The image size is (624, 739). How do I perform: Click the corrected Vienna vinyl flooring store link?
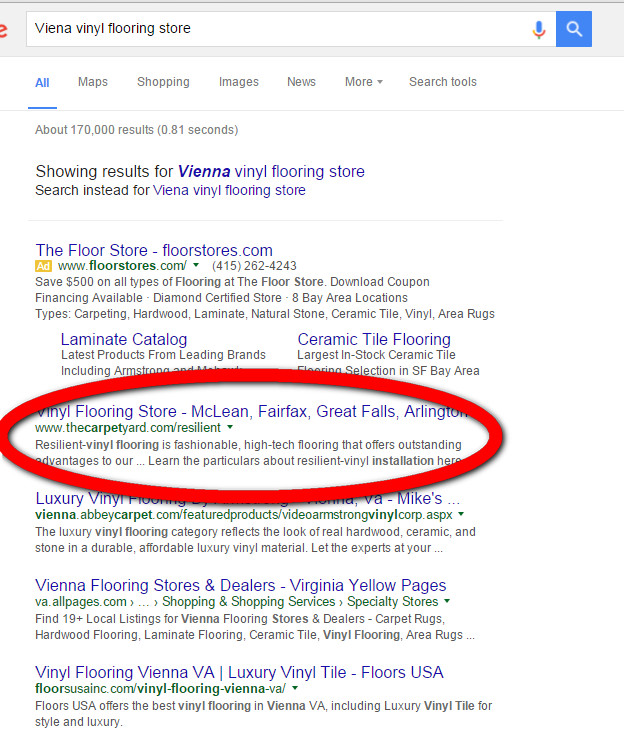click(x=271, y=172)
